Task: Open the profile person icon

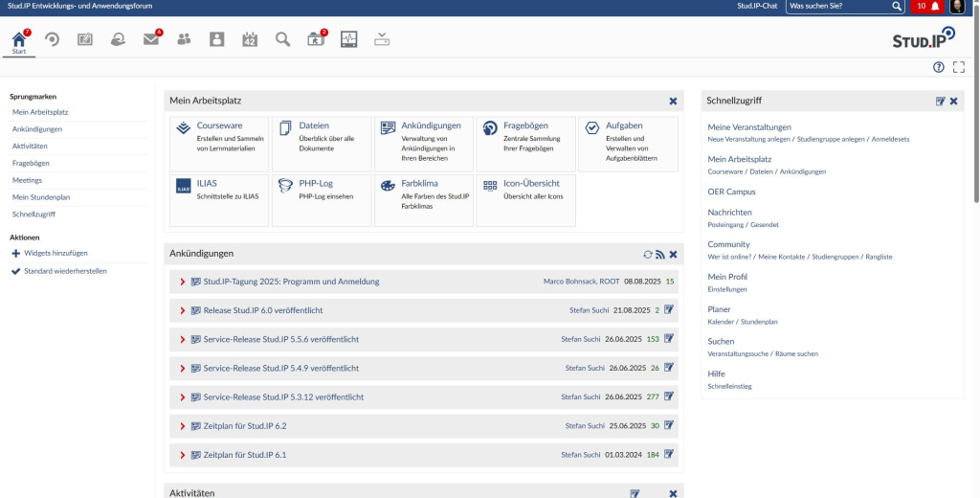Action: pos(217,39)
